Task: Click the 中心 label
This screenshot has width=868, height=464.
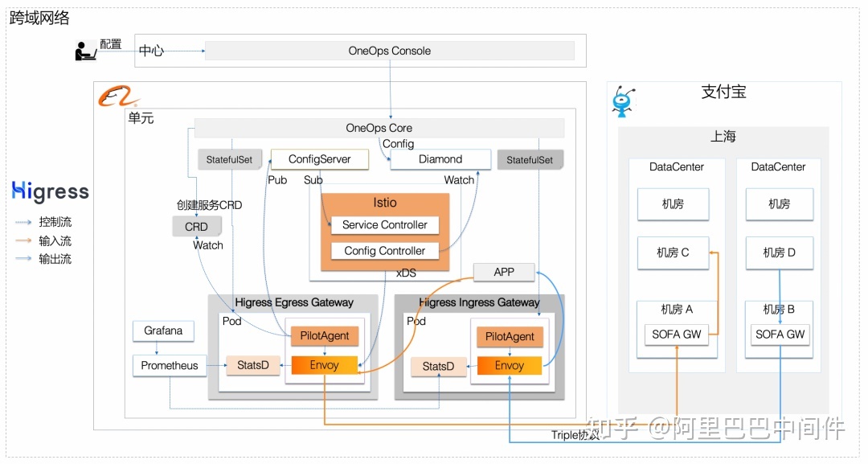Action: 151,51
